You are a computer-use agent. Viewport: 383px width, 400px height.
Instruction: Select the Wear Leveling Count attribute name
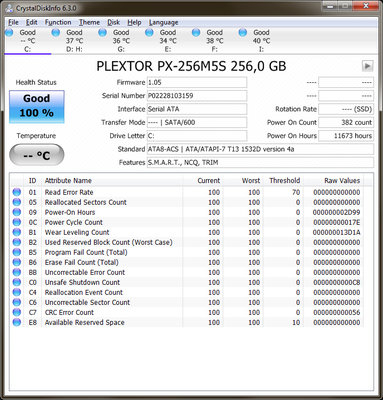click(x=77, y=232)
